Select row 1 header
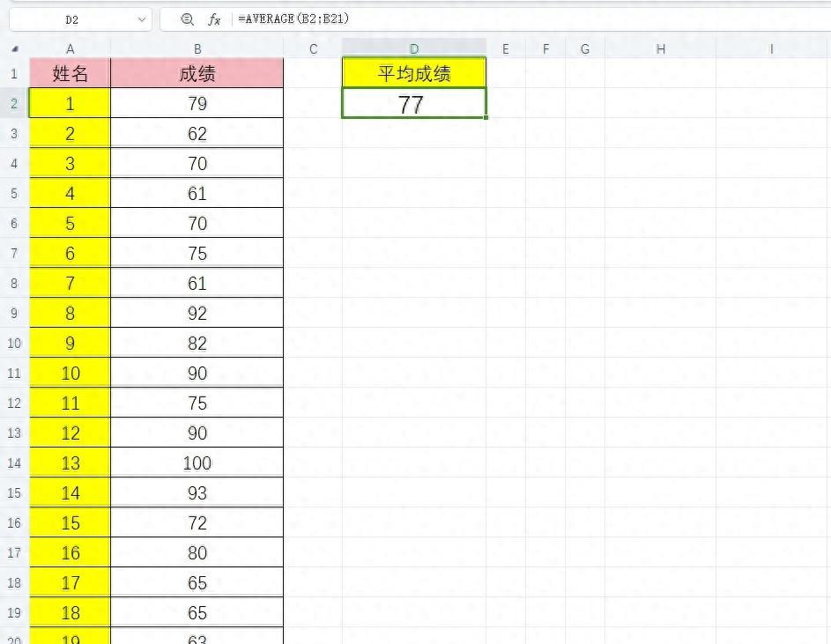The image size is (831, 644). (x=14, y=73)
